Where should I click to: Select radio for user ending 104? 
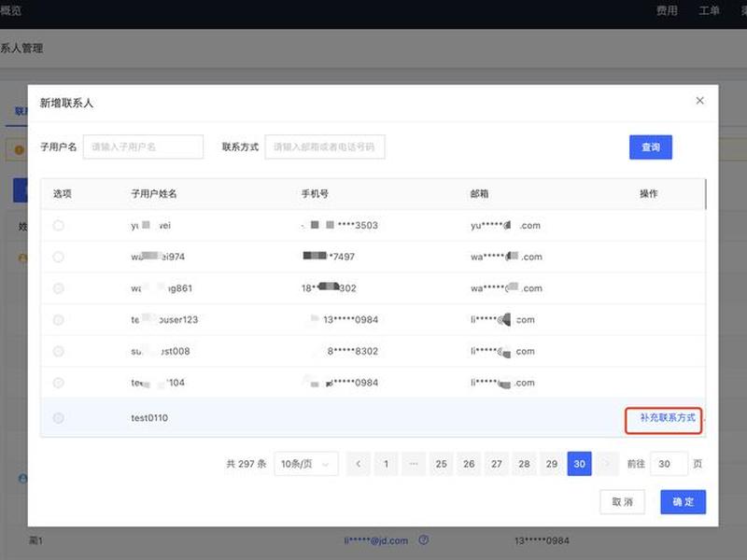(59, 383)
